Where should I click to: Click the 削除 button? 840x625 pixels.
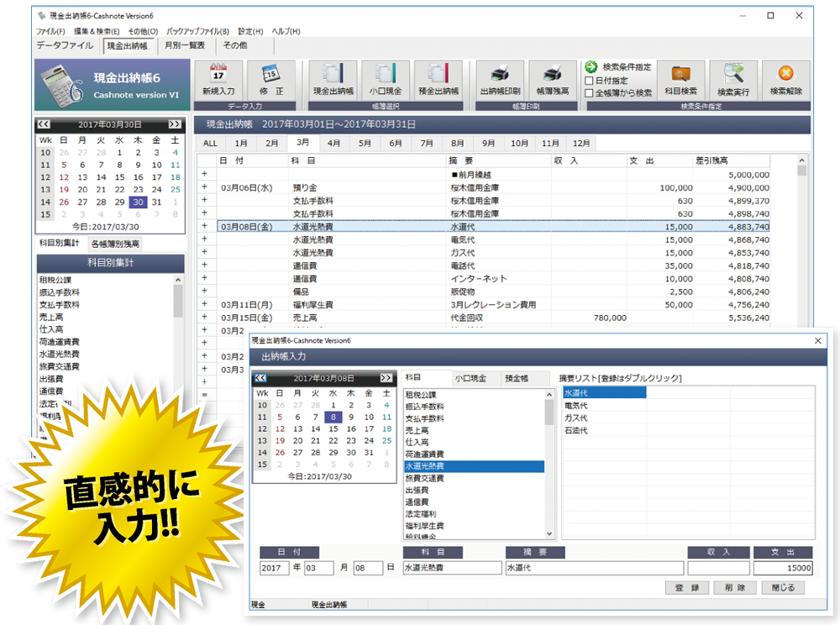point(729,587)
